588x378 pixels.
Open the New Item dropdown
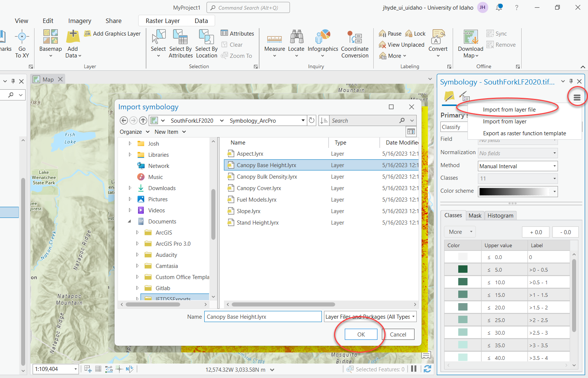(170, 132)
